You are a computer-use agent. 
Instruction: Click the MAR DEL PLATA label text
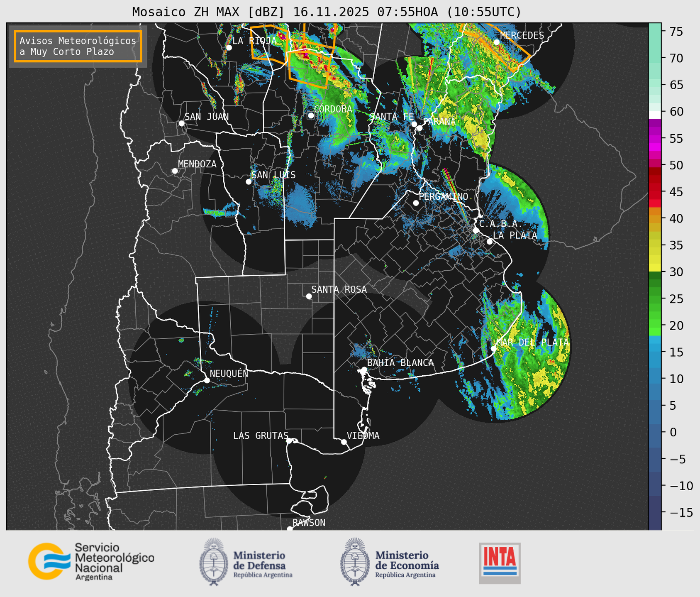[533, 342]
